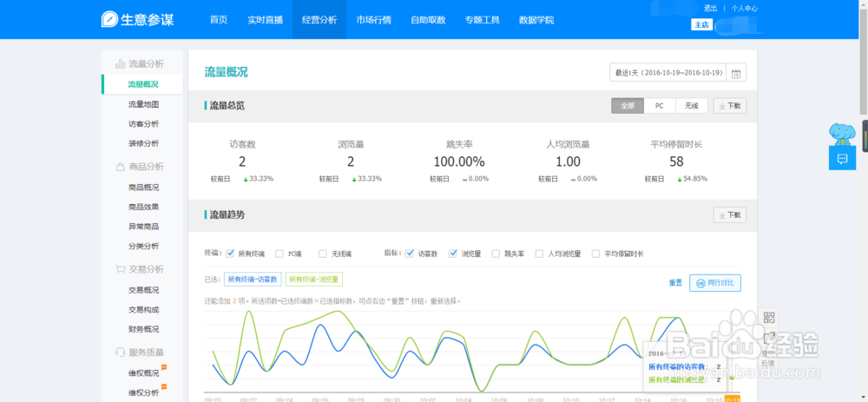Open 市场行情 navigation tab
868x402 pixels.
tap(373, 20)
